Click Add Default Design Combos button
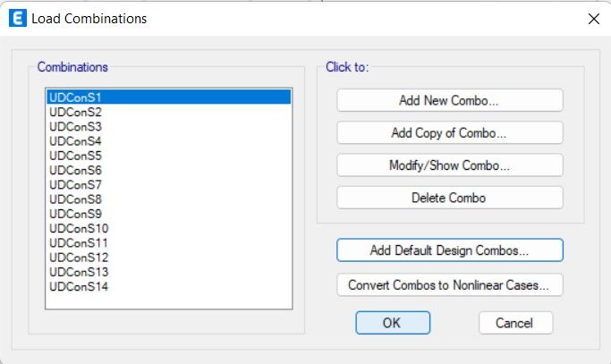 [450, 250]
